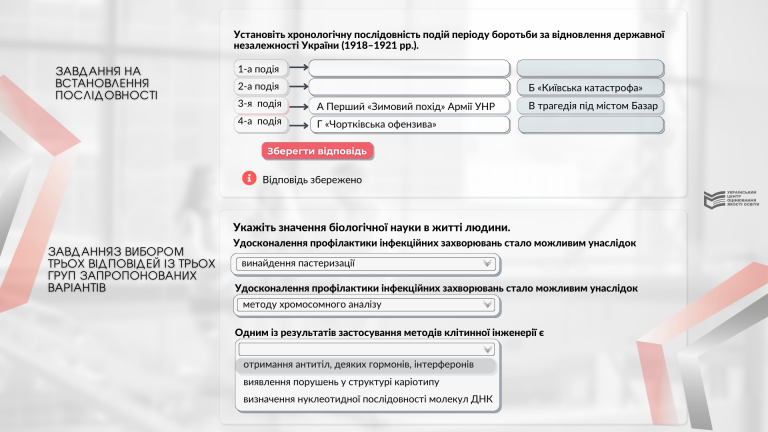
Task: Open dropdown 'винайдення пастеризації'
Action: click(x=365, y=264)
